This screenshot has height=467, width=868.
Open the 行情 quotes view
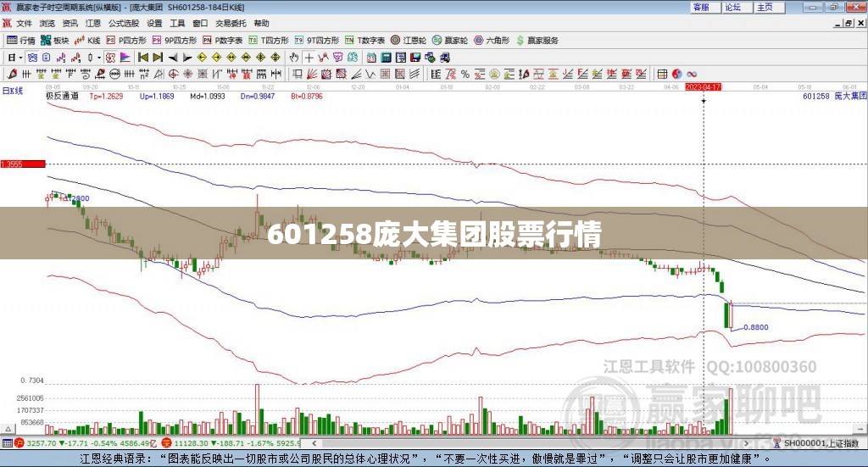[21, 40]
